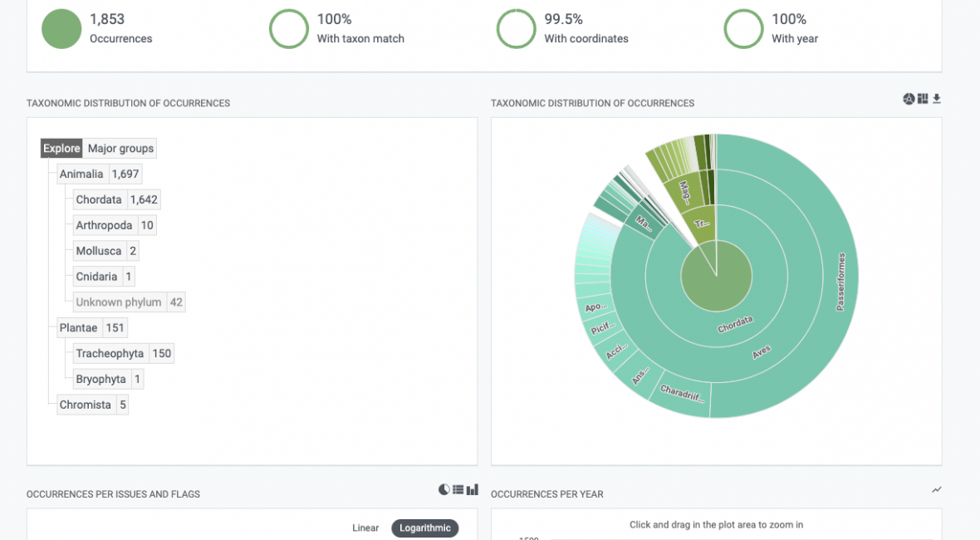
Task: Switch taxonomy chart to sunburst view
Action: (x=909, y=99)
